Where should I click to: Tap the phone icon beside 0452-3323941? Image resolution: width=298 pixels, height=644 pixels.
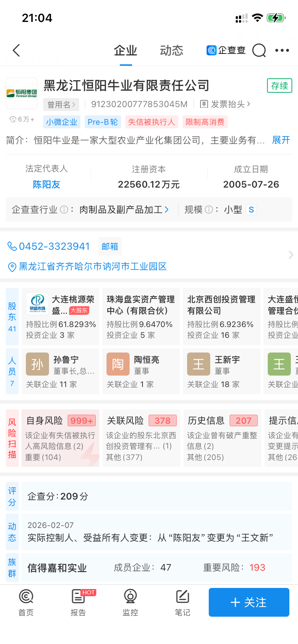pyautogui.click(x=12, y=246)
